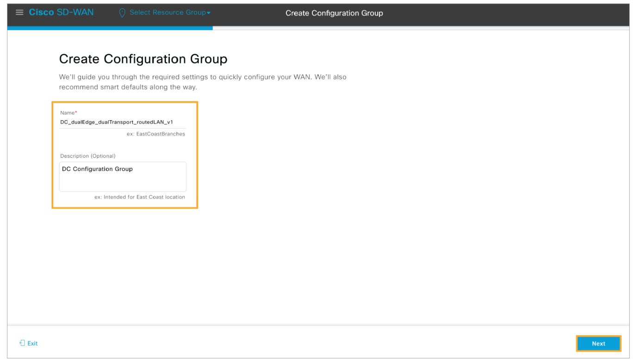
Task: Click the top bar Create Configuration Group title
Action: tap(334, 13)
